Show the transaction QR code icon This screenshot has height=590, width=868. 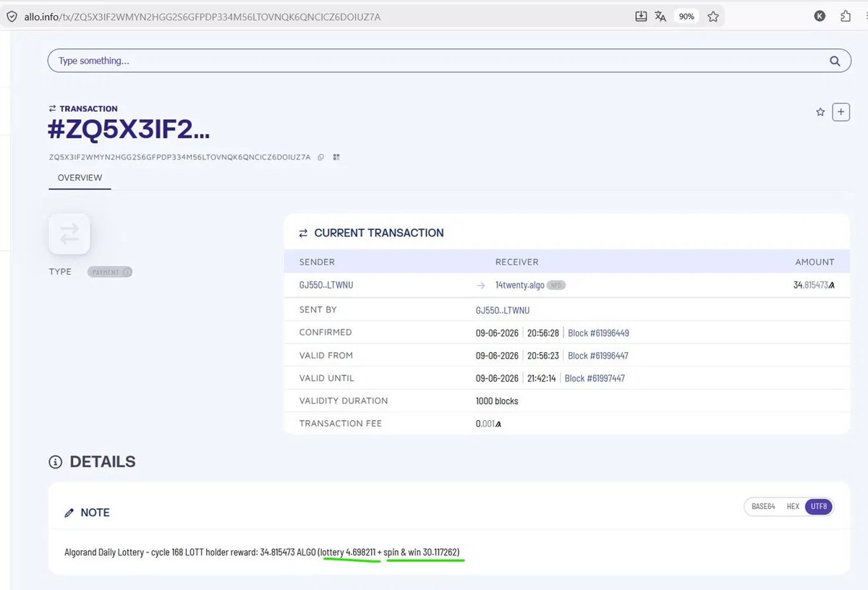pos(336,157)
